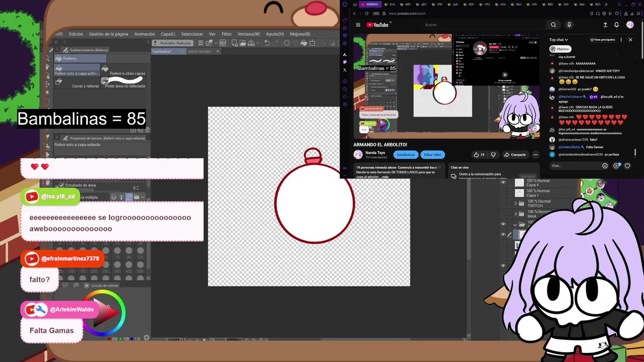Viewport: 644px width, 362px height.
Task: Reload the browser page
Action: tap(366, 14)
